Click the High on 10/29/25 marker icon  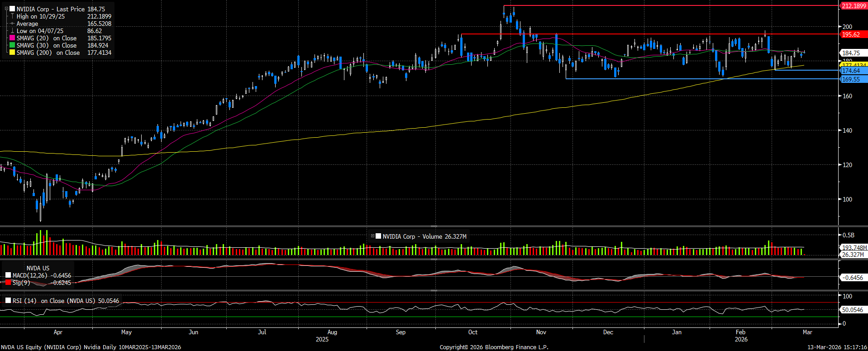12,16
